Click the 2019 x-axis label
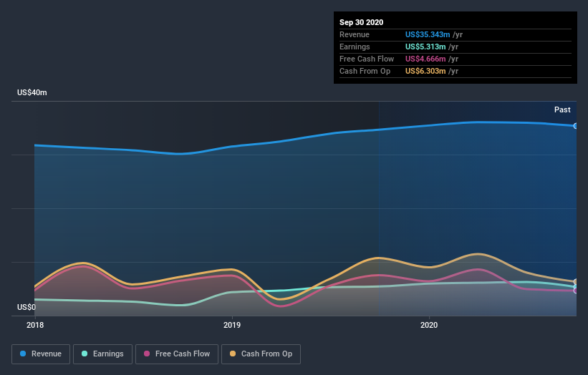Image resolution: width=588 pixels, height=375 pixels. point(232,325)
